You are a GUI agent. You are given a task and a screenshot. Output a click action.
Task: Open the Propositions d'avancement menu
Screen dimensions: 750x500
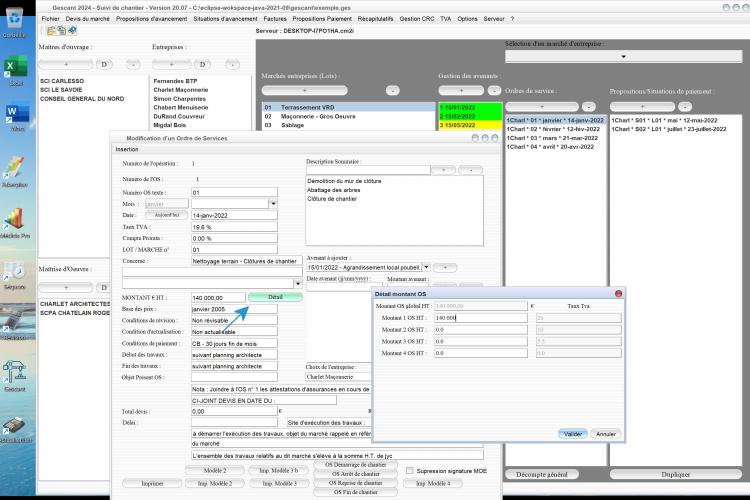click(x=151, y=19)
